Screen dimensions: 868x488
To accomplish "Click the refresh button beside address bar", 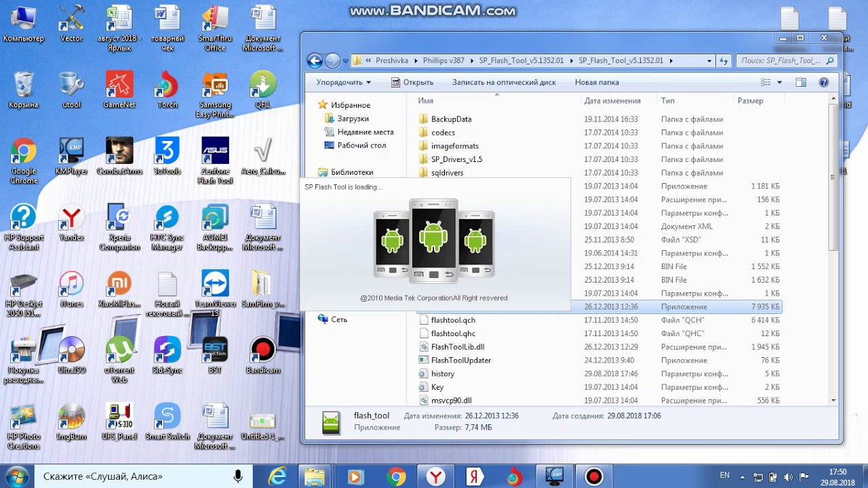I will pyautogui.click(x=724, y=60).
